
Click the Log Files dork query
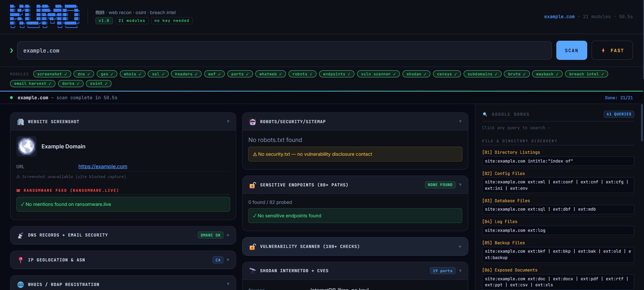coord(558,230)
